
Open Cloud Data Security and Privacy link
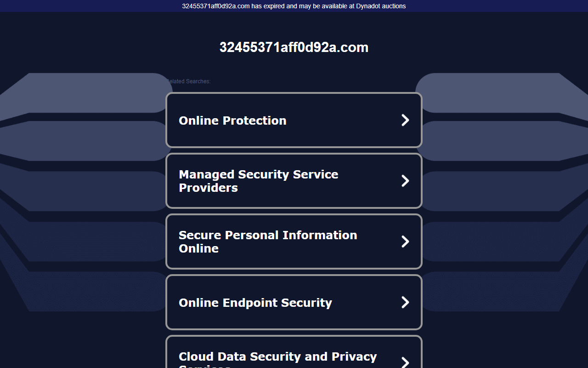tap(294, 352)
